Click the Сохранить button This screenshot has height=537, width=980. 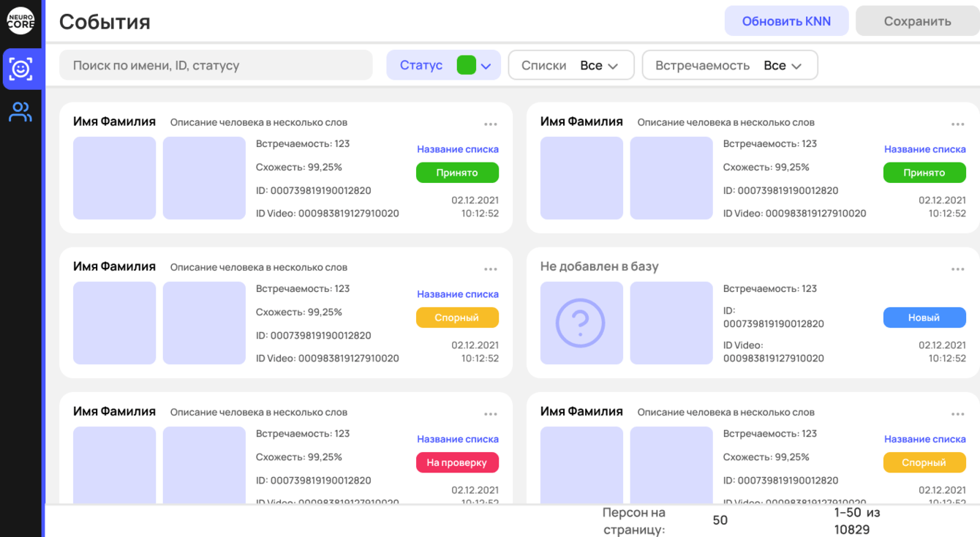pos(917,21)
